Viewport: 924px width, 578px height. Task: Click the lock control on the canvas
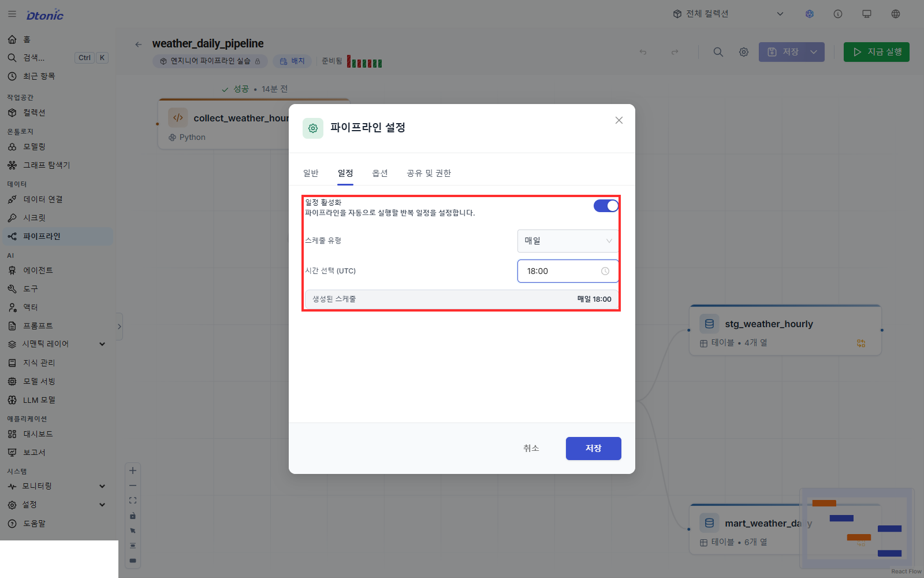133,516
